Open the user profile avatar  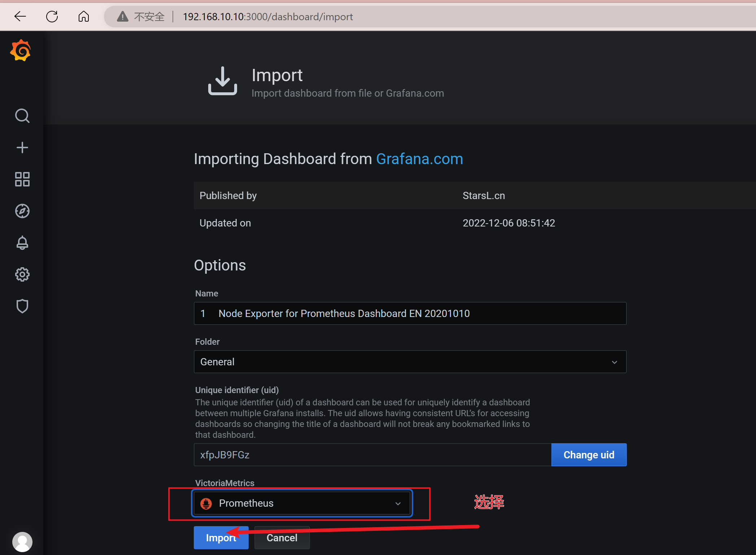coord(22,542)
